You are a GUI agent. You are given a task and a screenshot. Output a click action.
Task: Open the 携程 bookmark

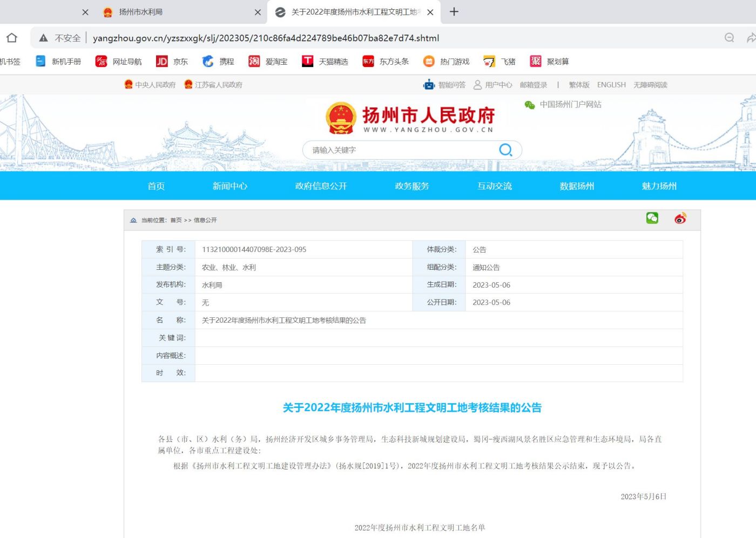tap(218, 62)
